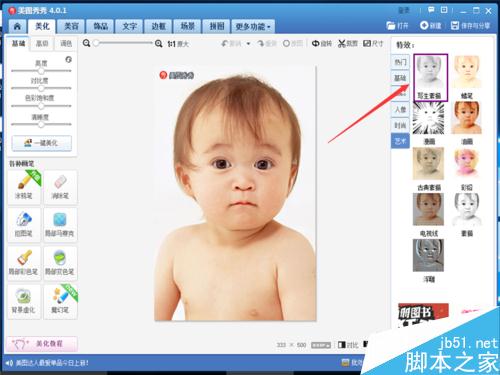Click the zoom slider track

(123, 43)
